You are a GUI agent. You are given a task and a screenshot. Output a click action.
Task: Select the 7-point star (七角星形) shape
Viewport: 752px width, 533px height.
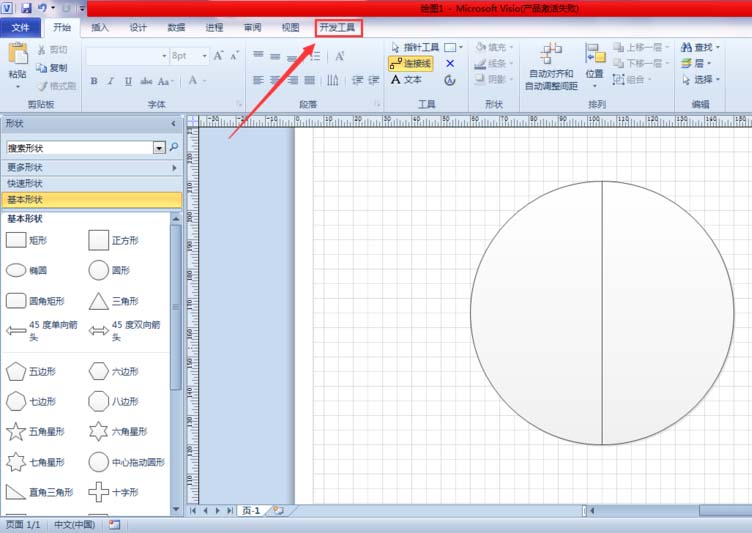pyautogui.click(x=35, y=462)
